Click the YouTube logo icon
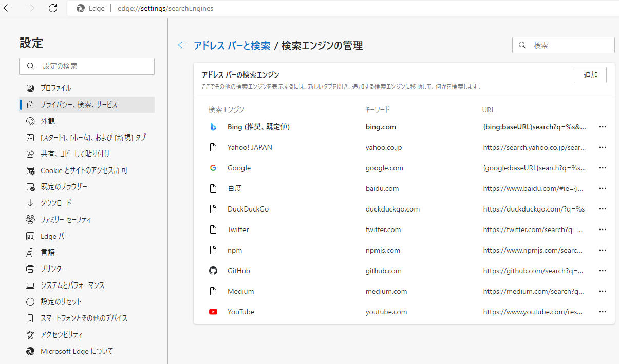The height and width of the screenshot is (364, 619). point(213,312)
